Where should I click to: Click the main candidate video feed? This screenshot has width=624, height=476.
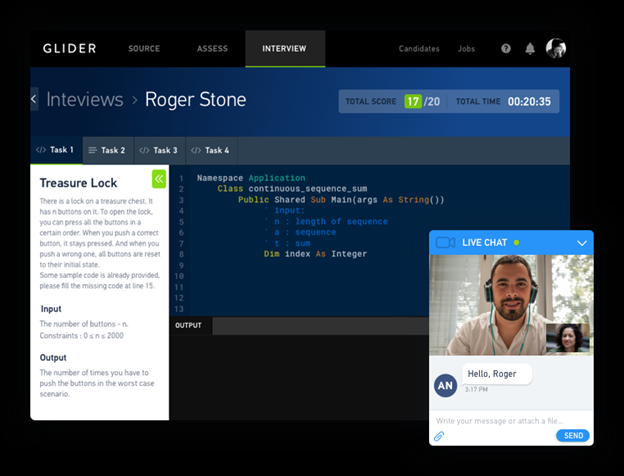[x=511, y=305]
